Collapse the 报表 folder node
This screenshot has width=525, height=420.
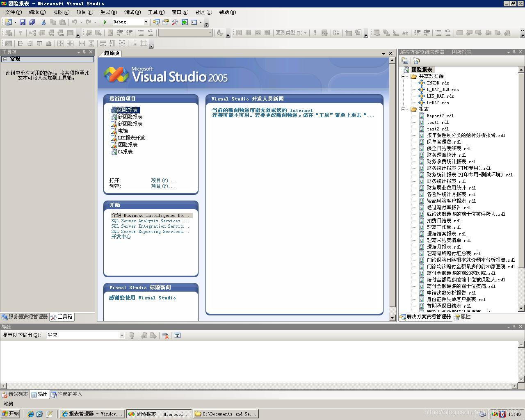pos(404,109)
